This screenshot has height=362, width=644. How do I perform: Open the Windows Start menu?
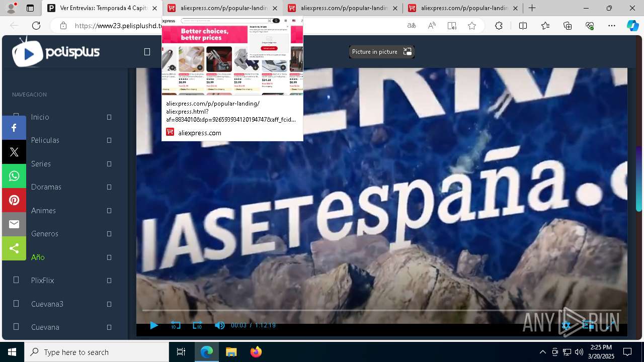[x=12, y=352]
